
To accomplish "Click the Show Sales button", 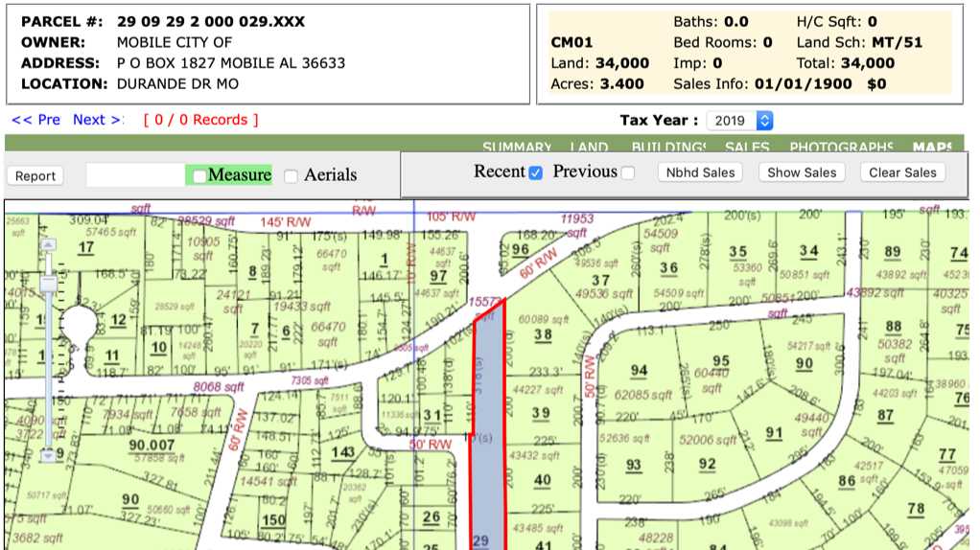I will click(x=802, y=172).
